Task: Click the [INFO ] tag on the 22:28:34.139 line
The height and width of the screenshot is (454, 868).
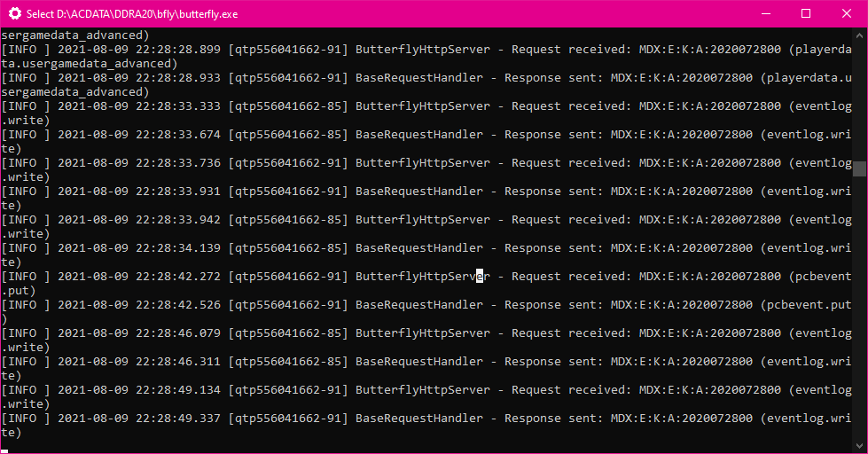Action: coord(26,248)
